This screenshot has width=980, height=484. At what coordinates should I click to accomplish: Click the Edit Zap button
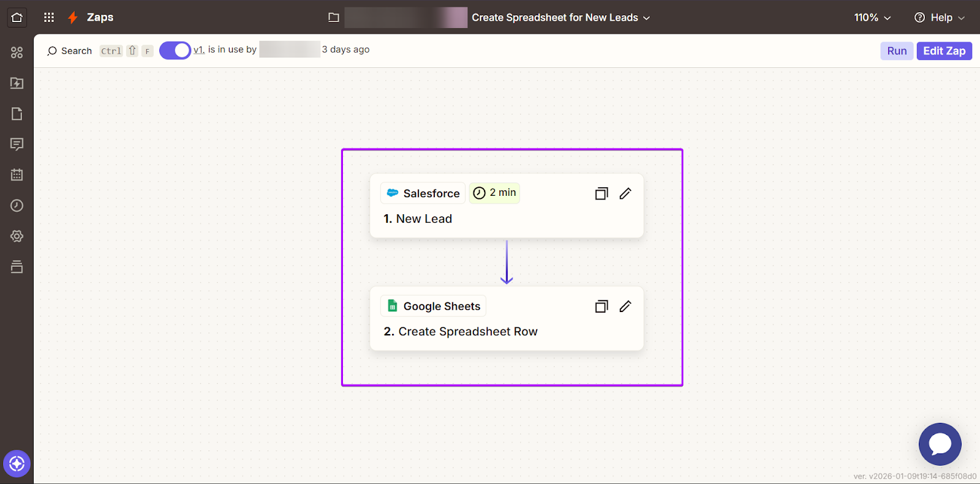pos(944,51)
